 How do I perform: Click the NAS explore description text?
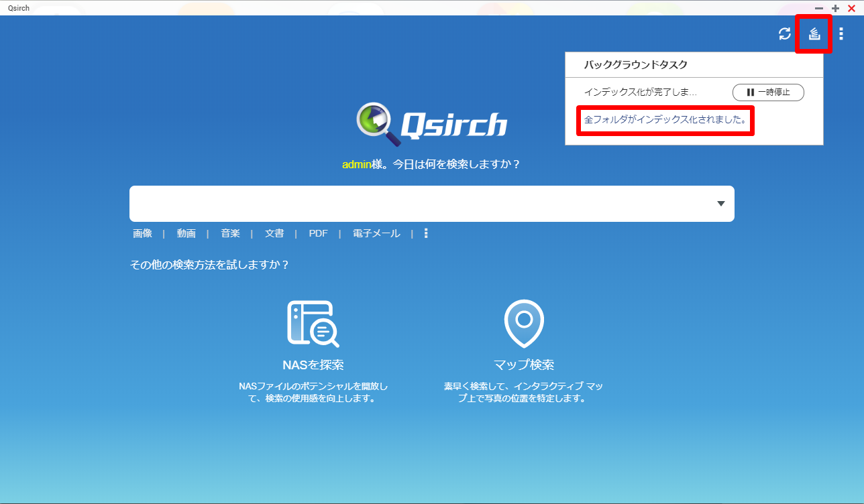313,393
